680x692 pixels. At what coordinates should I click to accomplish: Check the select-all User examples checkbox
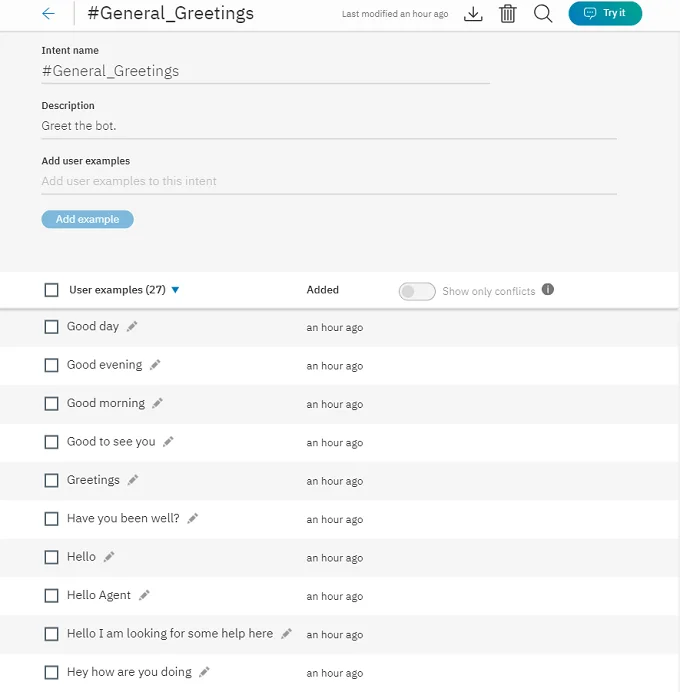pos(52,290)
